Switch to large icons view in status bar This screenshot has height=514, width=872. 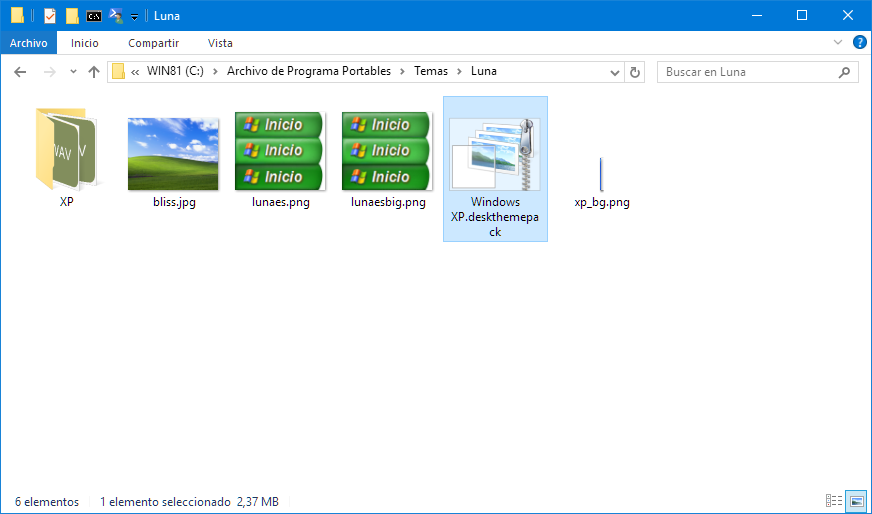[x=856, y=501]
